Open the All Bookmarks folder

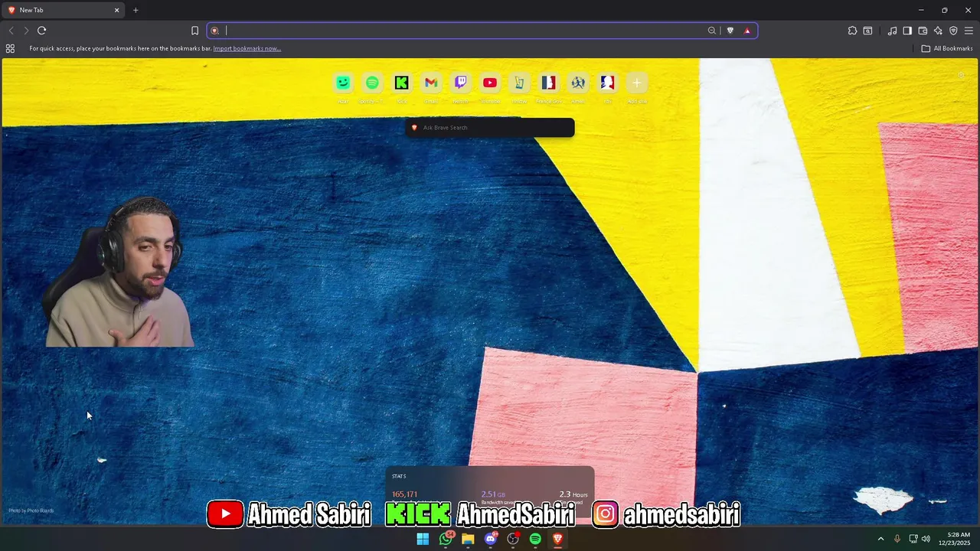click(x=947, y=48)
